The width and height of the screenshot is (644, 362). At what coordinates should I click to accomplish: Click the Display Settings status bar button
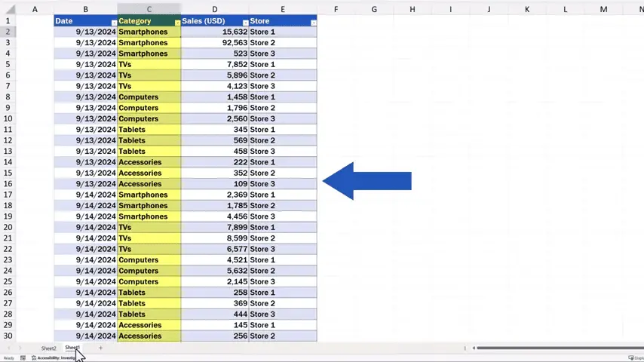point(635,358)
